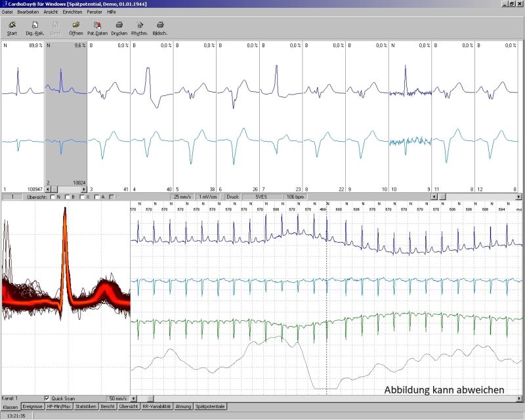Check the X filter in Übersicht row
The image size is (525, 420).
pyautogui.click(x=83, y=196)
